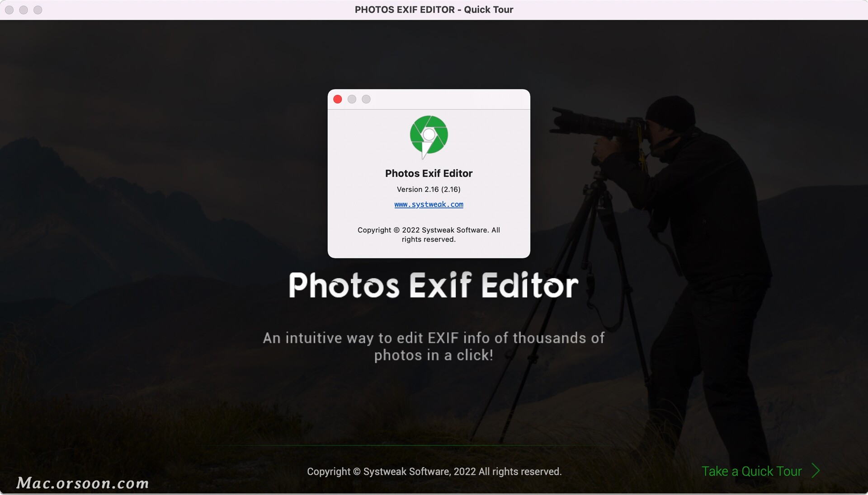Click the Version 2.16 text

[429, 189]
